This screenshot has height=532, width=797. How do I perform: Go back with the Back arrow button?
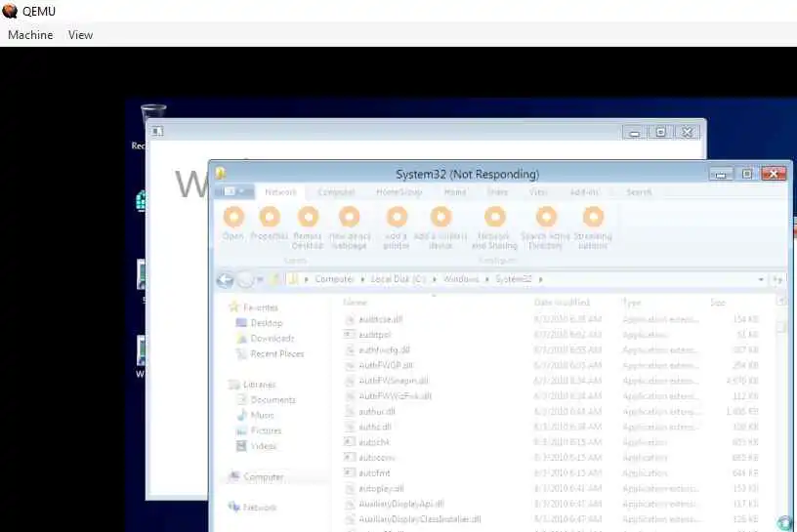pyautogui.click(x=226, y=280)
